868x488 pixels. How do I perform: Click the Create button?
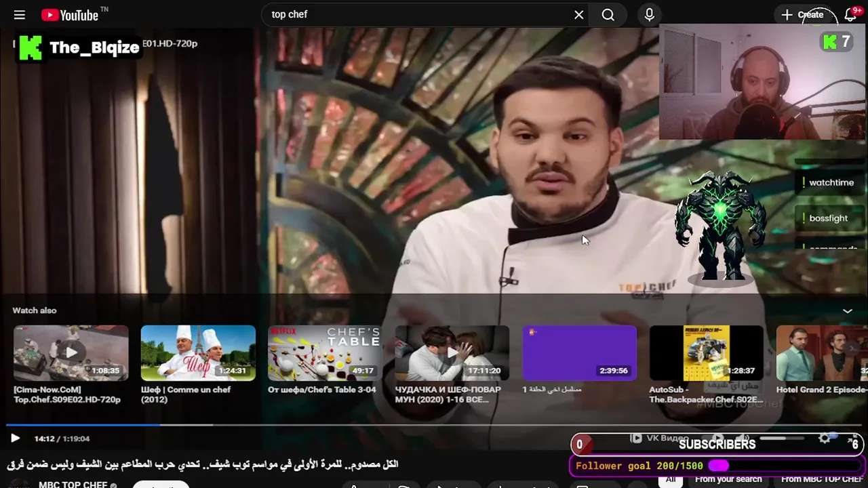click(803, 15)
